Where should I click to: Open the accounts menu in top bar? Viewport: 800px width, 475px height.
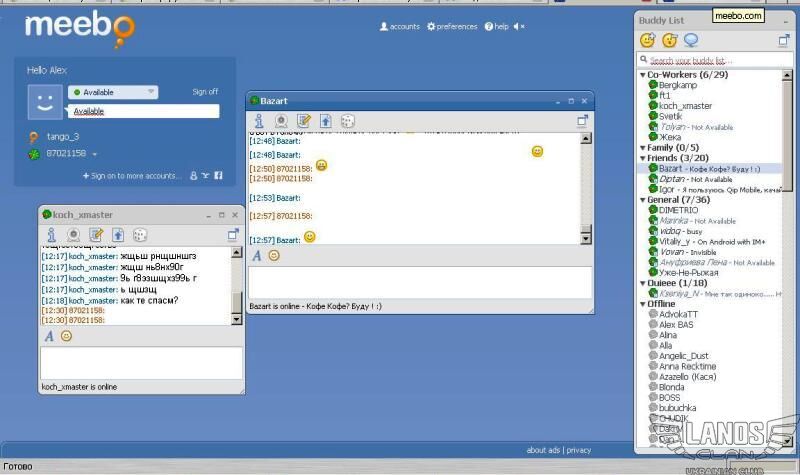tap(400, 27)
